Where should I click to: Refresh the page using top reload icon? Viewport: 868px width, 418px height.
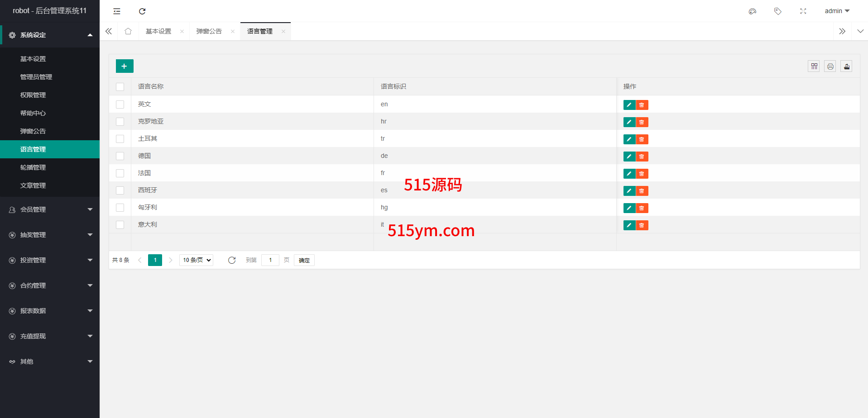[142, 11]
